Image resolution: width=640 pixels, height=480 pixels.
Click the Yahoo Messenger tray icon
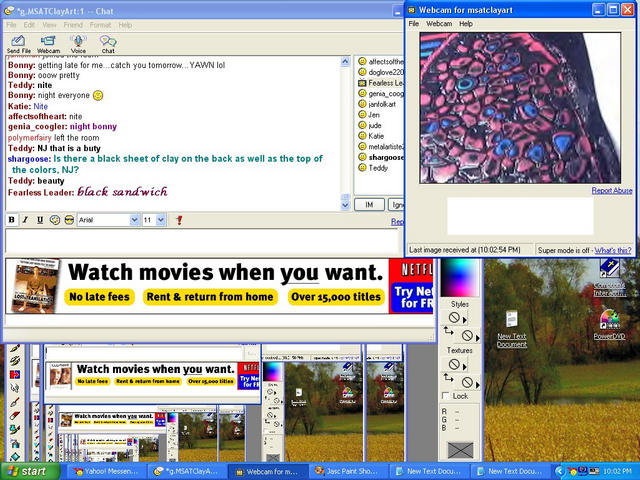coord(573,471)
